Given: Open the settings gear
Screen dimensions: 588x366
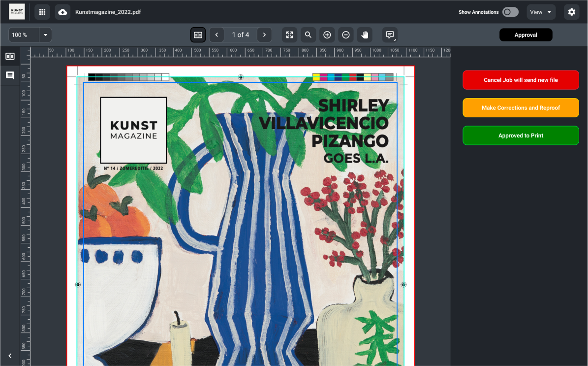Looking at the screenshot, I should coord(571,12).
